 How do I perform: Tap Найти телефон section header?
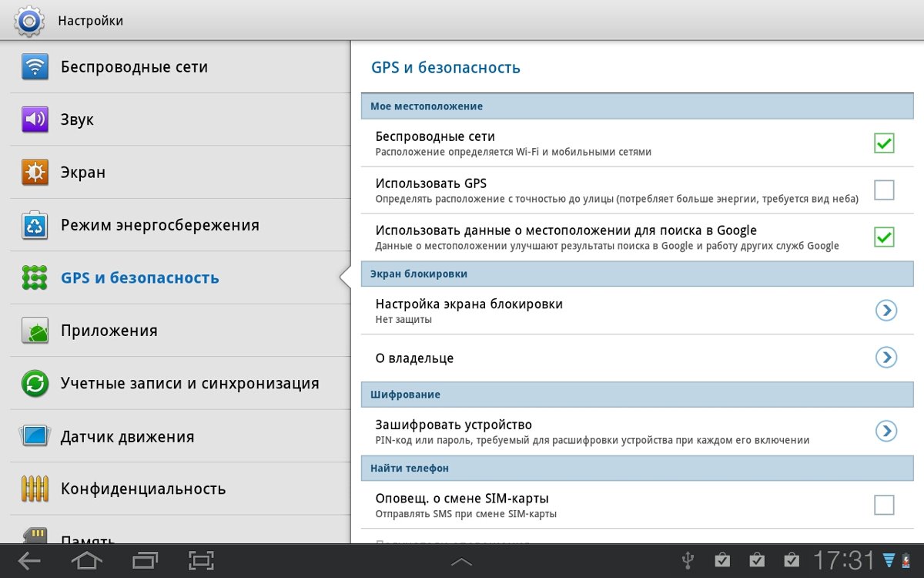(637, 468)
